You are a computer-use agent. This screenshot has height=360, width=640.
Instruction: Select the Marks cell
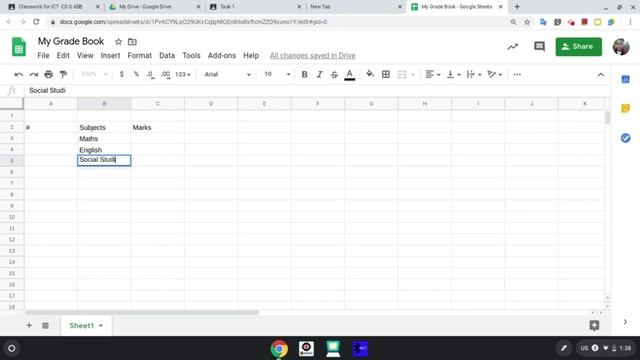[x=158, y=127]
